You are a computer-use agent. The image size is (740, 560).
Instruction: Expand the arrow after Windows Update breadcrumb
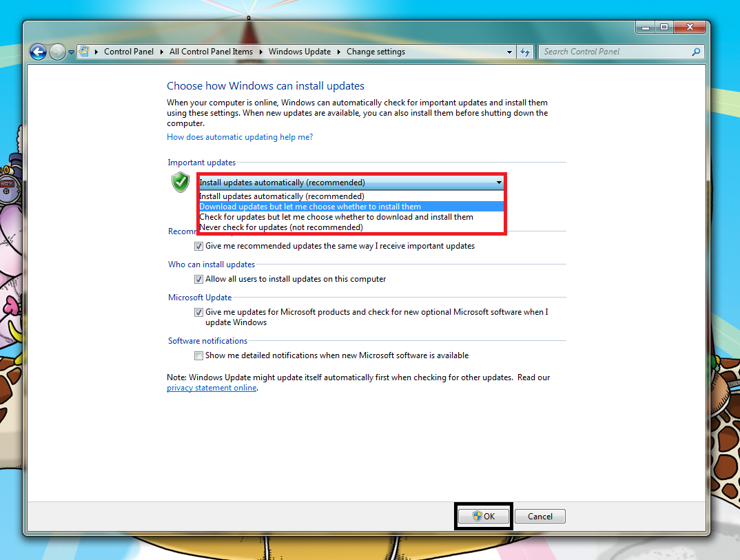click(x=339, y=52)
